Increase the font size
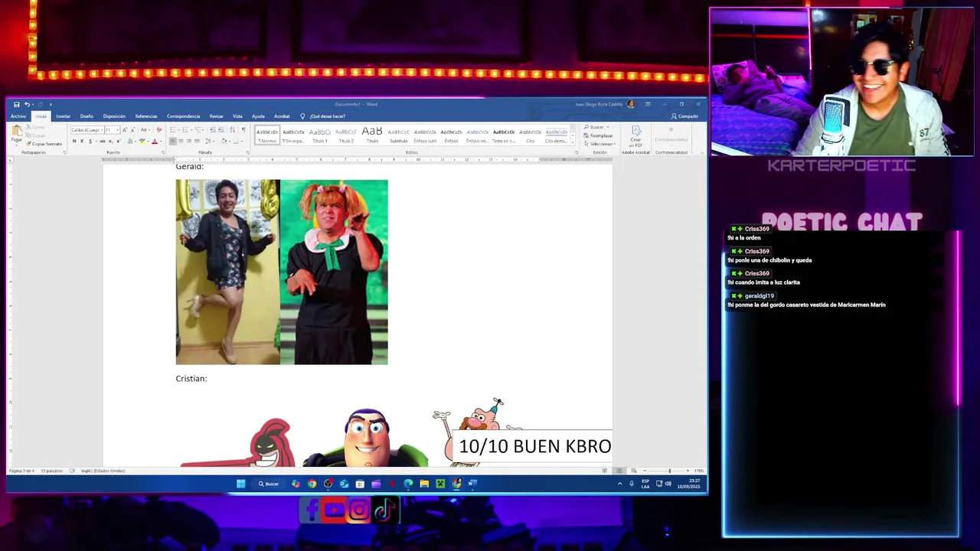980x551 pixels. (124, 130)
